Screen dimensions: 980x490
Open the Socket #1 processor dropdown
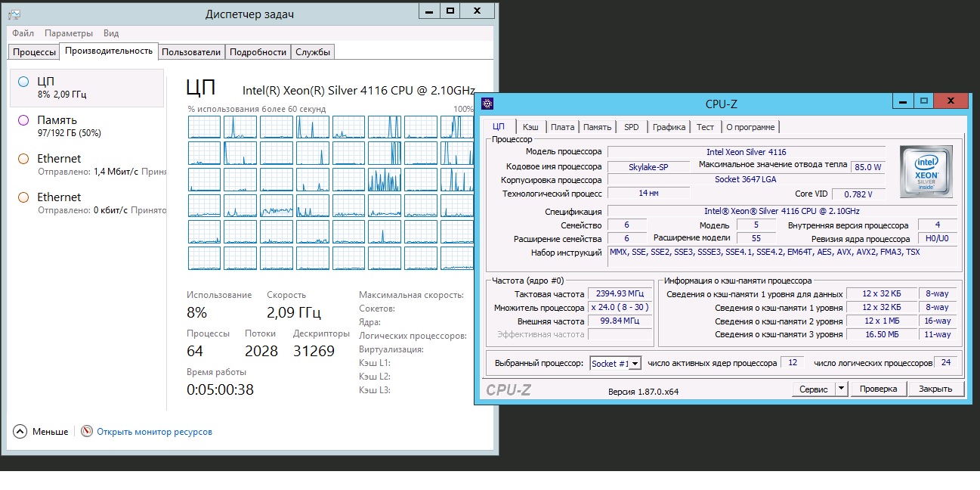pos(616,364)
